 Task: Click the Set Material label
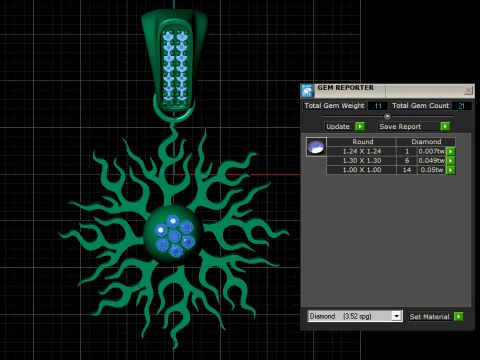pos(429,317)
